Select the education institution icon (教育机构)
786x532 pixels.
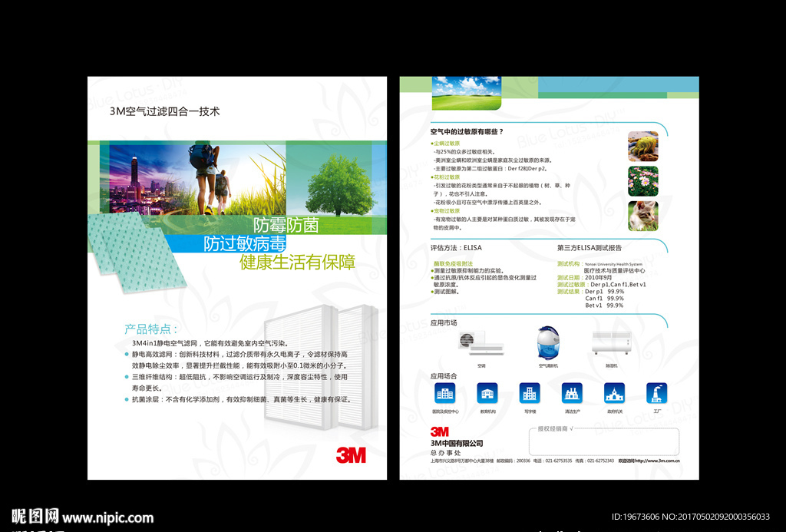click(487, 393)
